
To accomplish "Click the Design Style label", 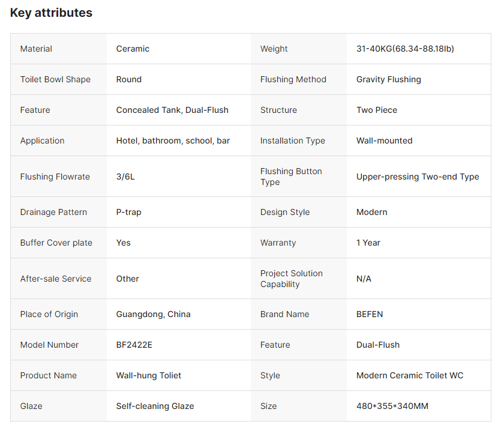I will coord(284,212).
